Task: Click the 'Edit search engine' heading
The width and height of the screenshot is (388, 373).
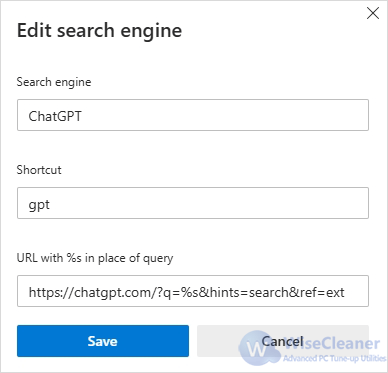Action: tap(99, 31)
